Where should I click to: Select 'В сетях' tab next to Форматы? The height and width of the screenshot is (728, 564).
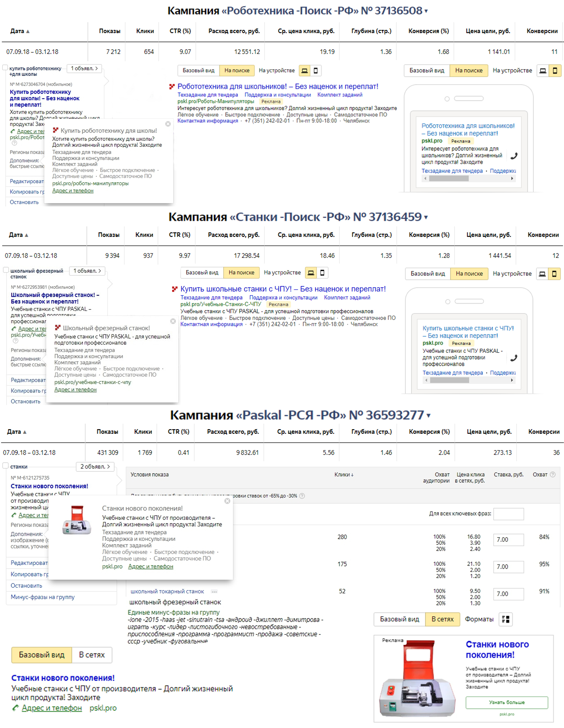coord(442,620)
